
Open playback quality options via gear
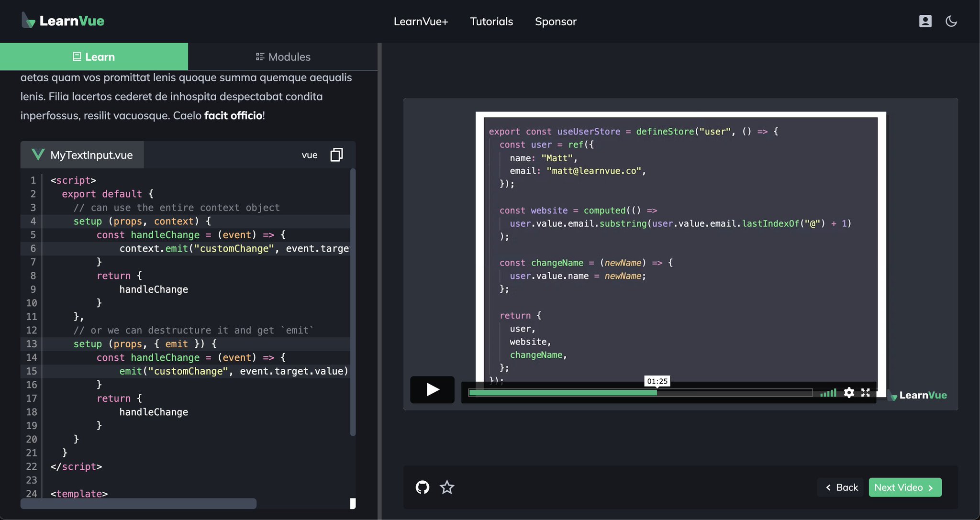point(849,393)
